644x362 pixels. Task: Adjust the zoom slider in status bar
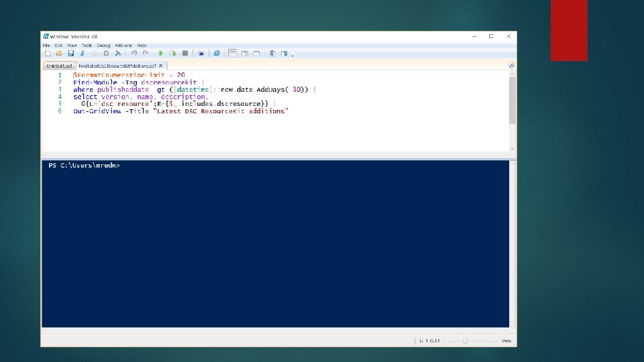pos(466,341)
